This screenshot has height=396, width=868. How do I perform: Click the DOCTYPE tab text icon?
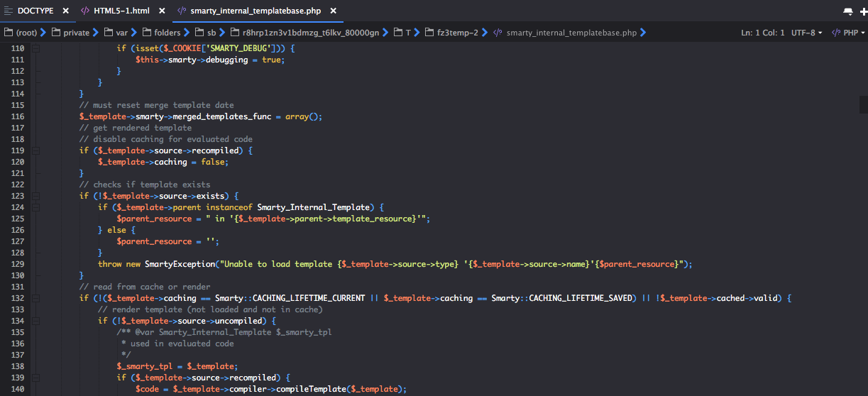tap(9, 11)
